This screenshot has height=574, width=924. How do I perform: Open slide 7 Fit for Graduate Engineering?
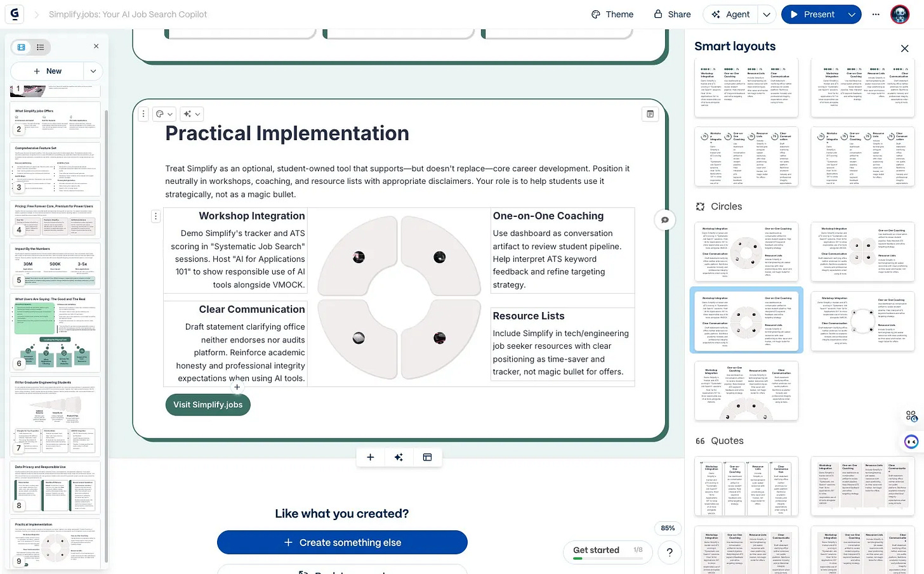[x=55, y=416]
